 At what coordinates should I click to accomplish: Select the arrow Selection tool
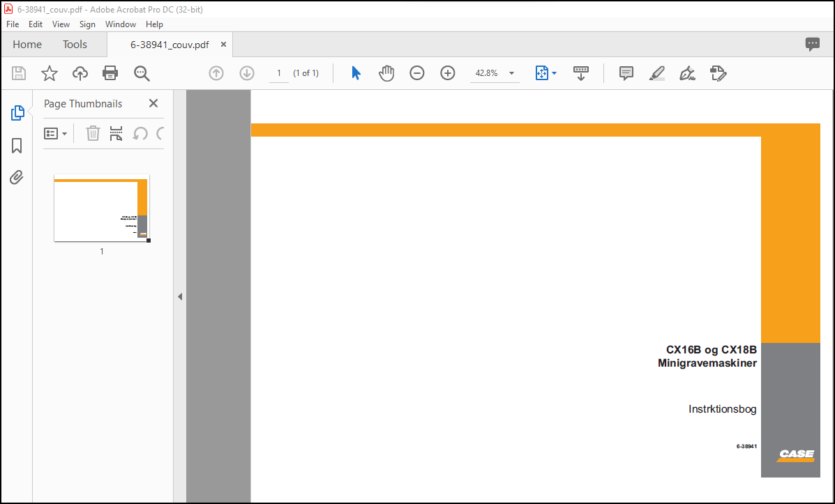click(x=356, y=73)
